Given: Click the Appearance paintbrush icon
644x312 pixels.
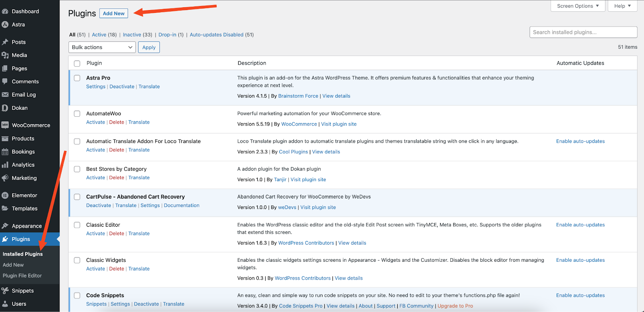Looking at the screenshot, I should (x=5, y=226).
